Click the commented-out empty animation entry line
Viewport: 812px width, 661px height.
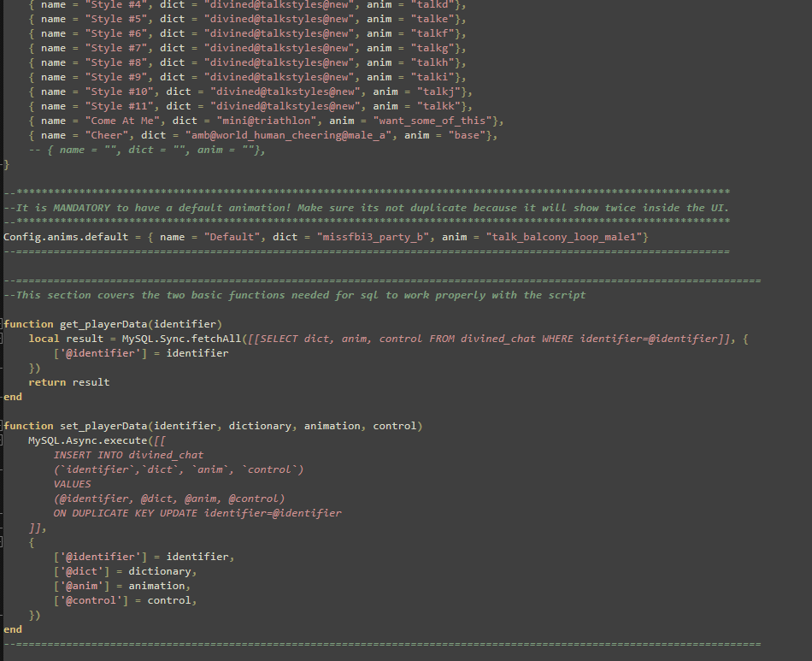click(147, 150)
